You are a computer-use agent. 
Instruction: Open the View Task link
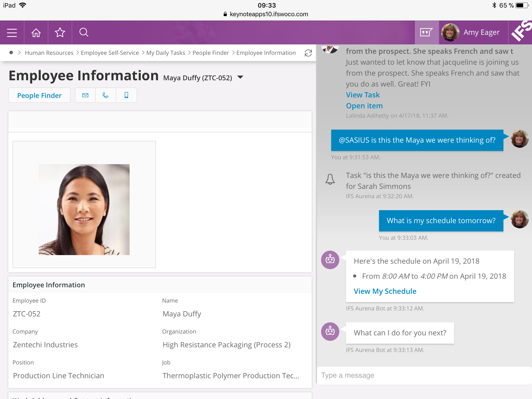tap(363, 95)
